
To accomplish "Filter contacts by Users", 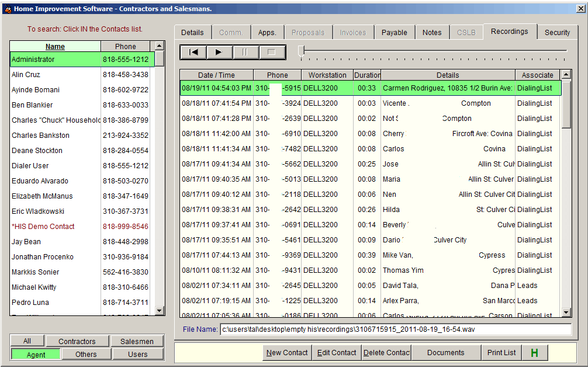I will click(137, 354).
